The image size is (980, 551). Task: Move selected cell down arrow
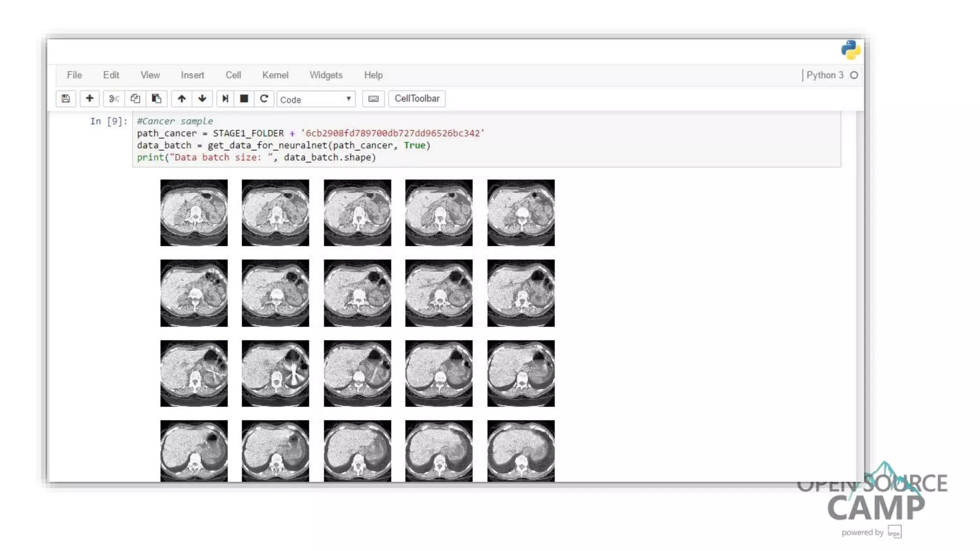coord(202,99)
